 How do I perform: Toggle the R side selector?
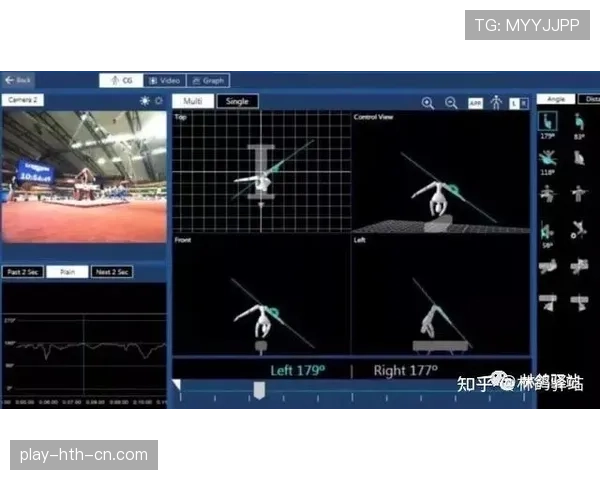point(524,103)
